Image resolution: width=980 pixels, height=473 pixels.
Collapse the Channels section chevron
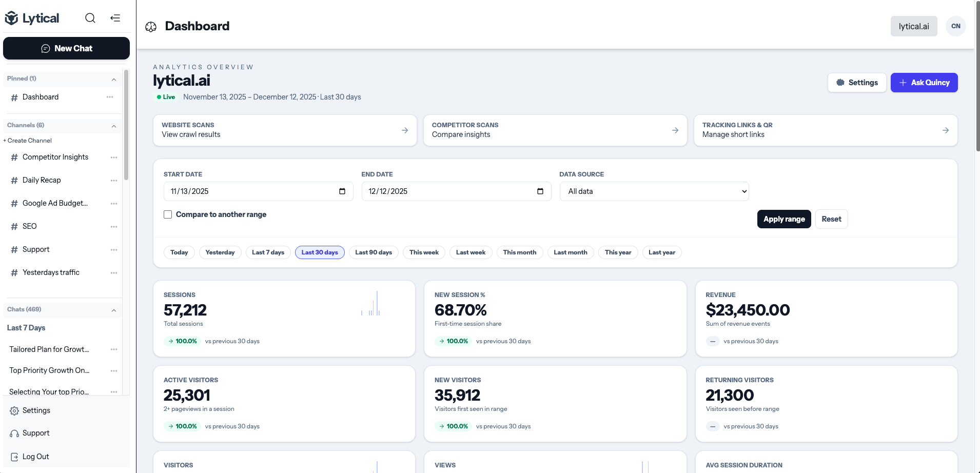pos(114,126)
